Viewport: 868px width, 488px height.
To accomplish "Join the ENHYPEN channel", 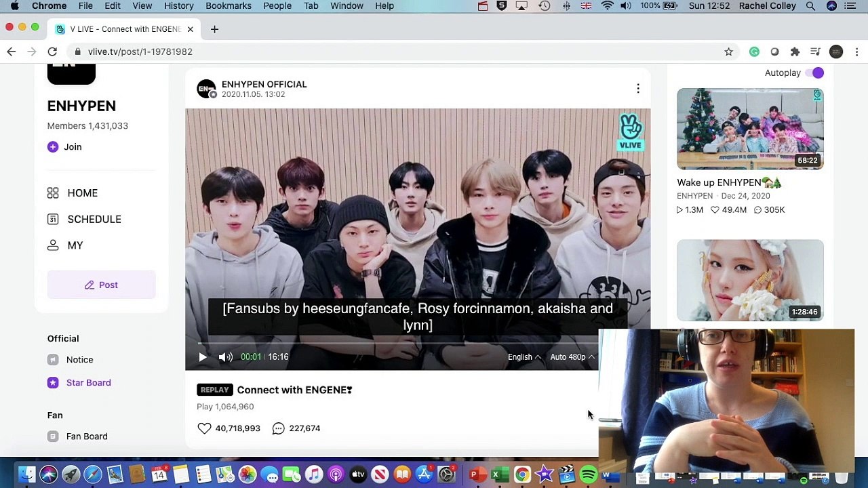I will click(x=64, y=147).
